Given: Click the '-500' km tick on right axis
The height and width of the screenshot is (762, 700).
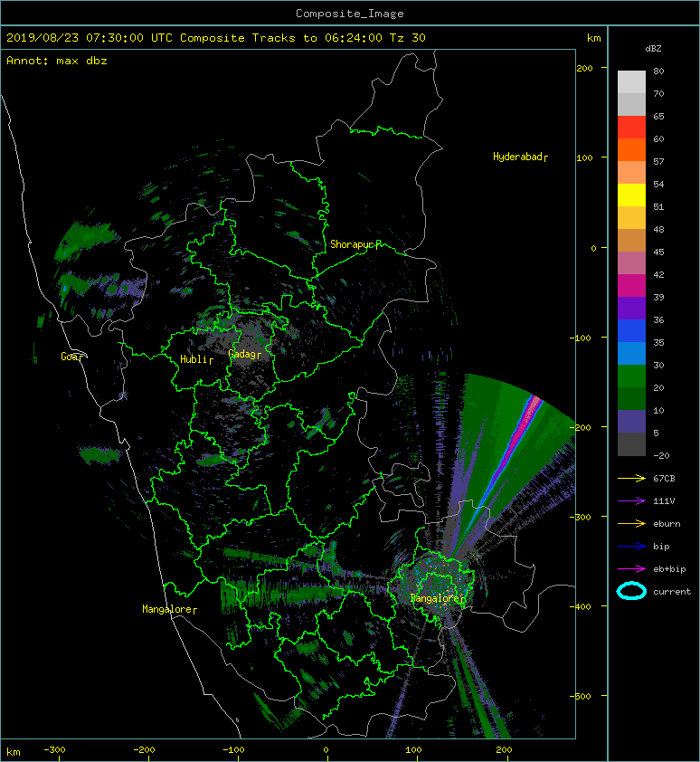Looking at the screenshot, I should [581, 697].
